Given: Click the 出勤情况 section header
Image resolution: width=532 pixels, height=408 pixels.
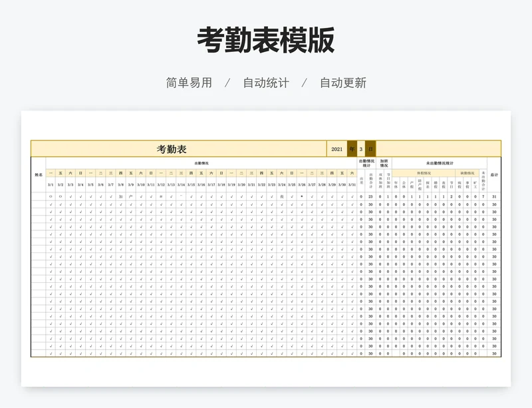Looking at the screenshot, I should (x=201, y=164).
